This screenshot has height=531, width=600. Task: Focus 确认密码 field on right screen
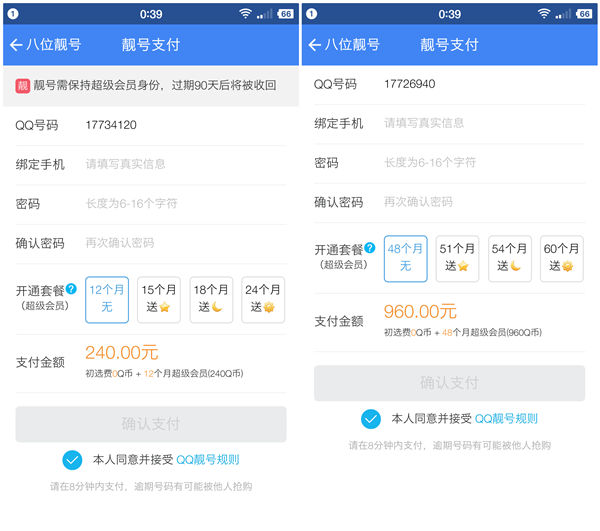coord(449,203)
